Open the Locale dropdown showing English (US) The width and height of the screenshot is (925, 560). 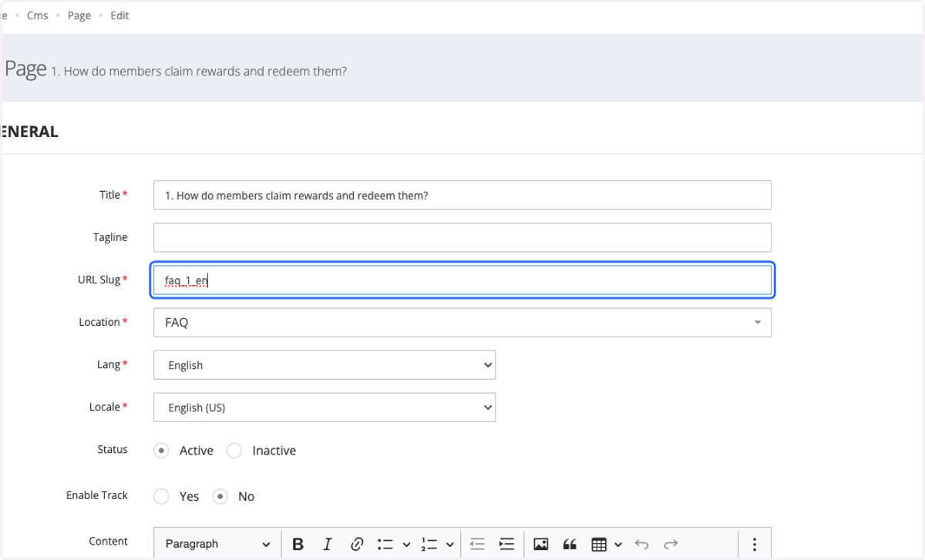pyautogui.click(x=325, y=407)
